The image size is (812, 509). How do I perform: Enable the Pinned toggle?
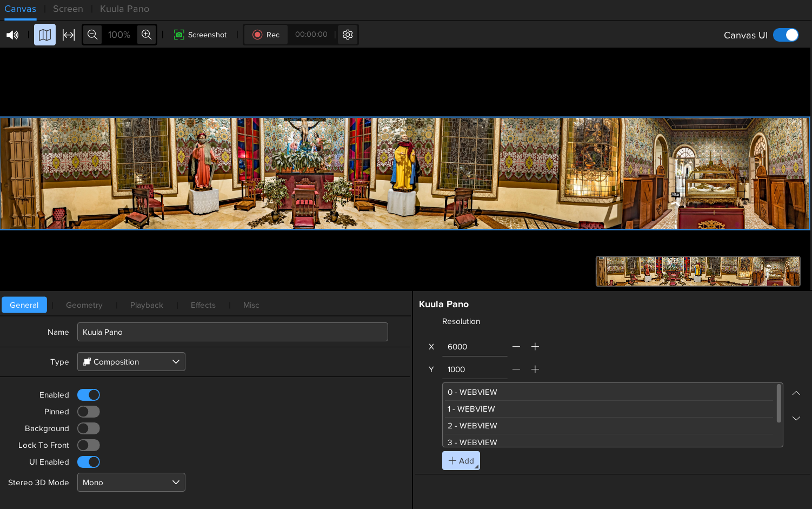pyautogui.click(x=89, y=412)
